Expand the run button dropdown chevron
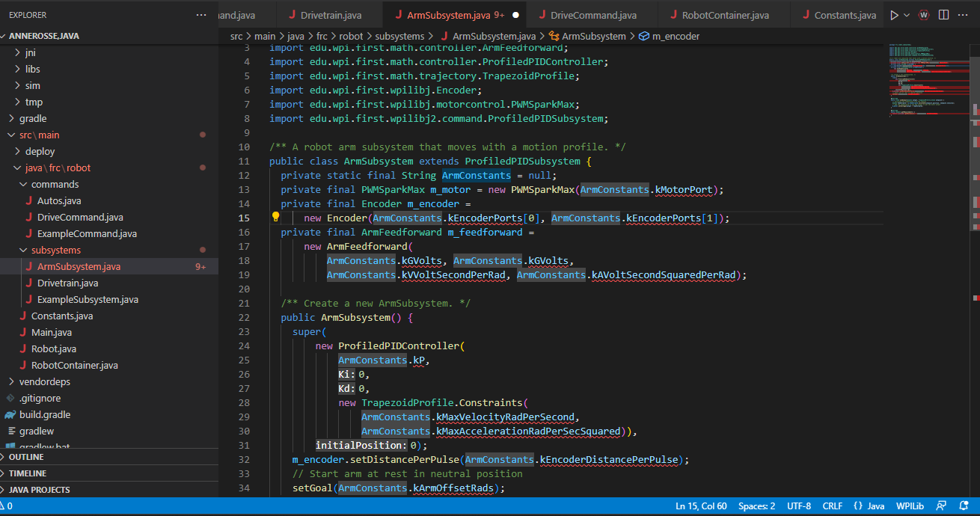This screenshot has height=516, width=980. pos(907,15)
